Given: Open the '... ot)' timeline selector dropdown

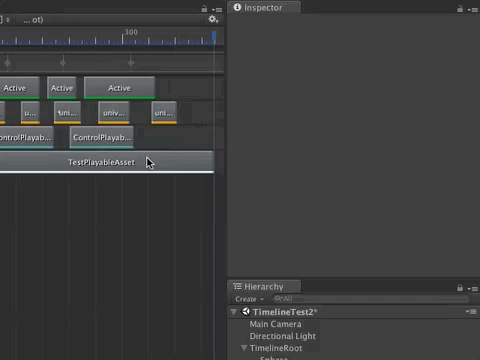Looking at the screenshot, I should 33,20.
